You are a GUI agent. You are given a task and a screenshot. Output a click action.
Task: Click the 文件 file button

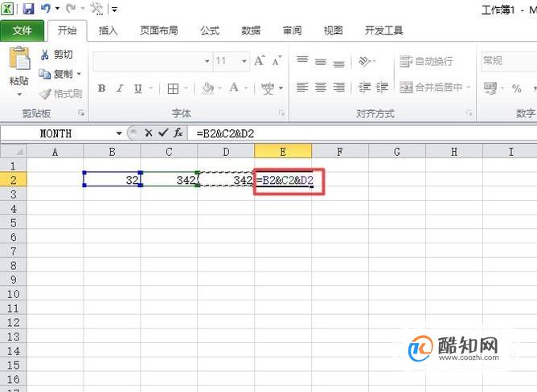(22, 31)
